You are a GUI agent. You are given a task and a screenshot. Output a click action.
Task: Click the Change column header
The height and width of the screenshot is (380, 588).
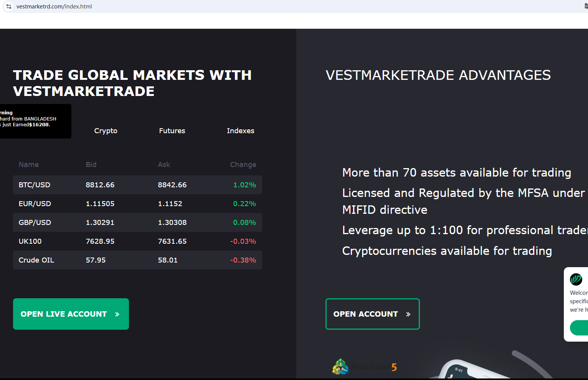pyautogui.click(x=243, y=165)
